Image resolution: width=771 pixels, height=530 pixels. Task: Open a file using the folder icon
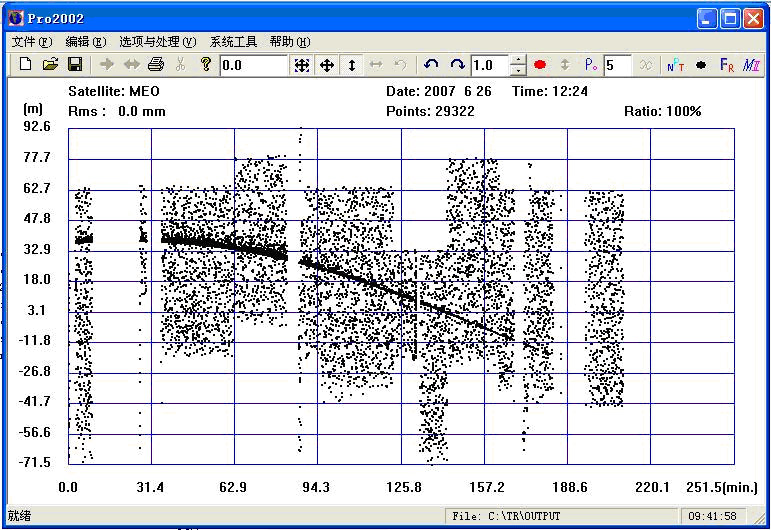click(x=50, y=64)
